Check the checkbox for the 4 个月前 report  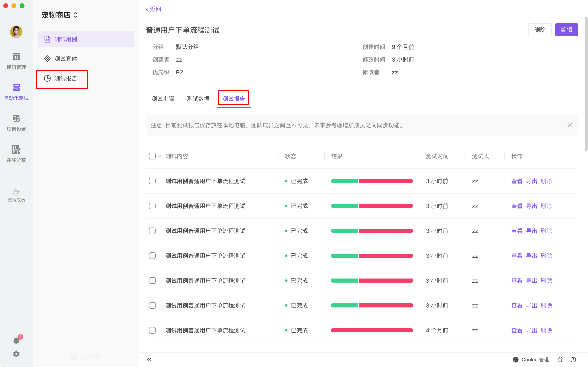[152, 330]
